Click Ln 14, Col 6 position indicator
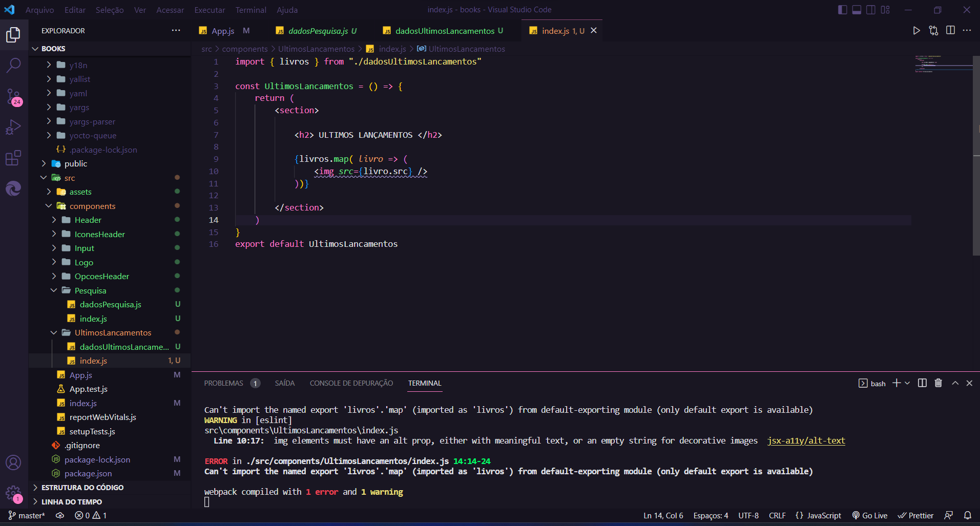Viewport: 980px width, 526px height. click(663, 515)
